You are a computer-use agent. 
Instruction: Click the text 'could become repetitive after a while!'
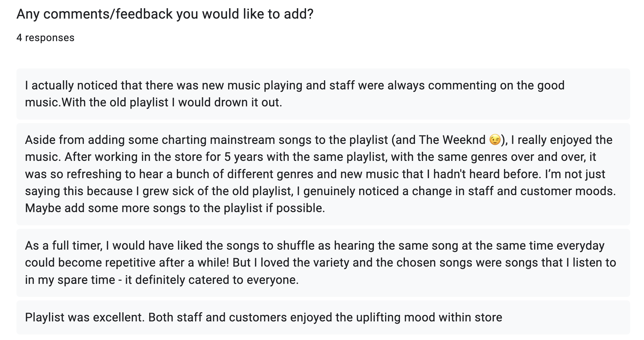(x=127, y=263)
